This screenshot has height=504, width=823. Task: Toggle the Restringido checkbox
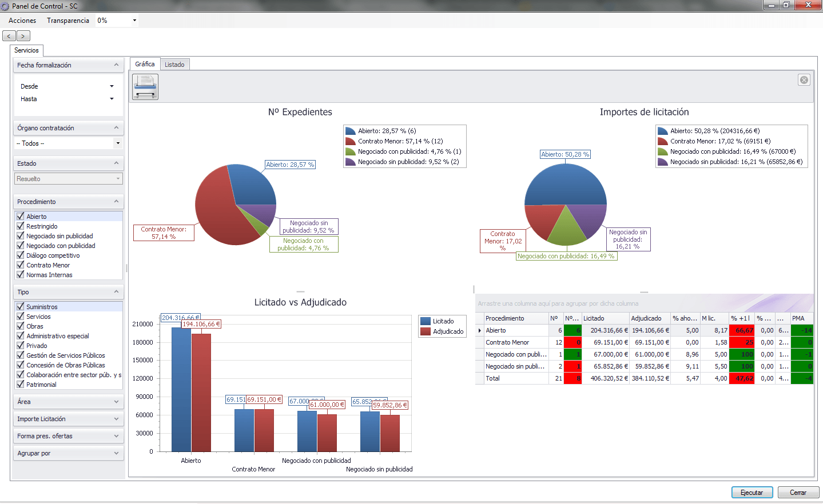(21, 226)
